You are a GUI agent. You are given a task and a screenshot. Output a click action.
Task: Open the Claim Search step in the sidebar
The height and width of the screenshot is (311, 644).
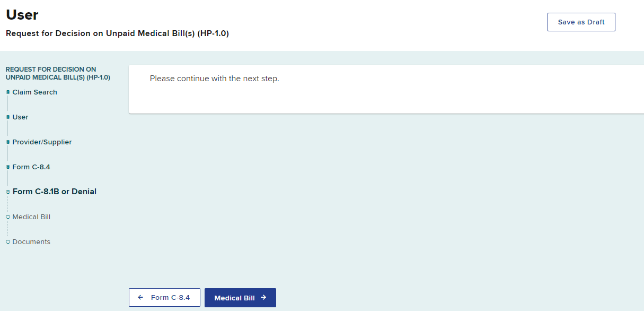tap(35, 92)
